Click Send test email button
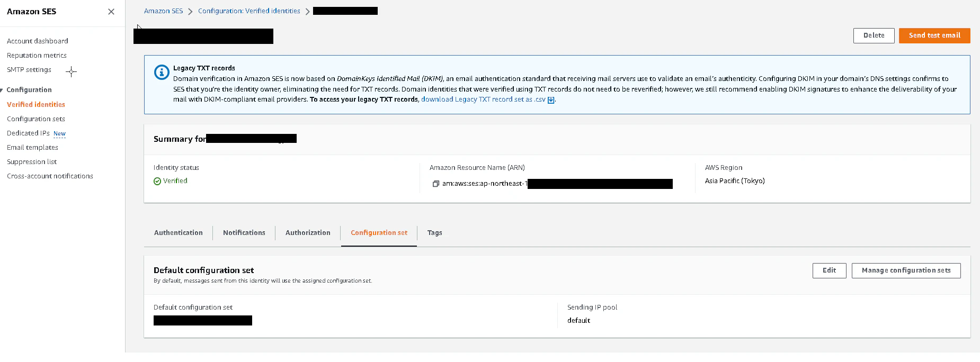The width and height of the screenshot is (980, 362). pyautogui.click(x=934, y=35)
